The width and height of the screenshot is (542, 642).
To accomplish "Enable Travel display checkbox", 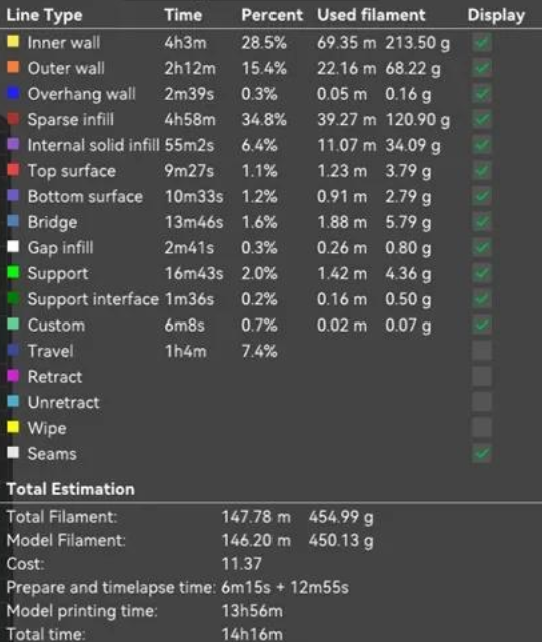I will click(x=481, y=350).
